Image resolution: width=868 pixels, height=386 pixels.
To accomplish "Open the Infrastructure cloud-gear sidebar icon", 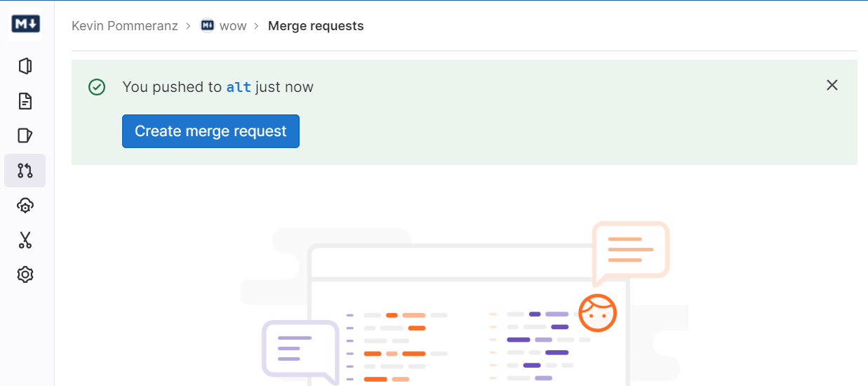I will [25, 205].
